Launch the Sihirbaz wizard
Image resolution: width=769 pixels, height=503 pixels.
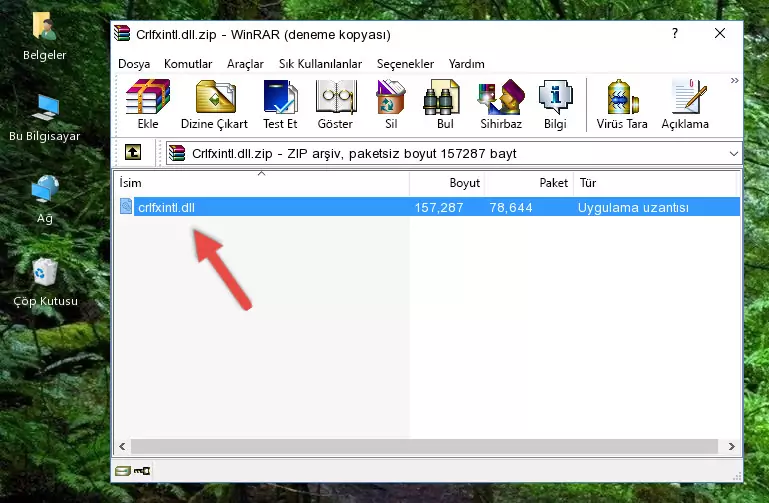click(x=501, y=104)
